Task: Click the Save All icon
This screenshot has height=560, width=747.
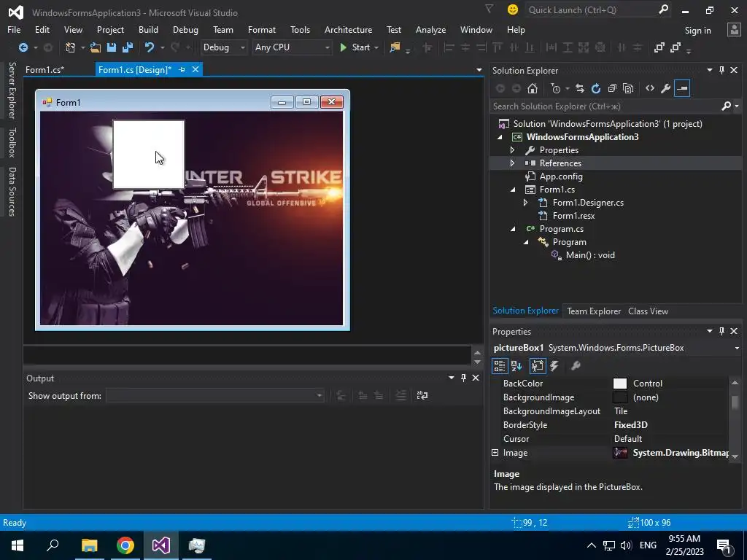Action: pos(128,47)
